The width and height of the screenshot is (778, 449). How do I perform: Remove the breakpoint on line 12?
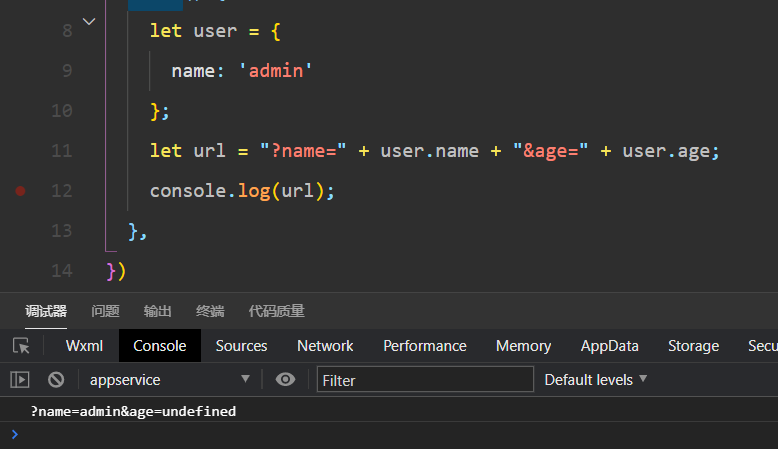[20, 191]
